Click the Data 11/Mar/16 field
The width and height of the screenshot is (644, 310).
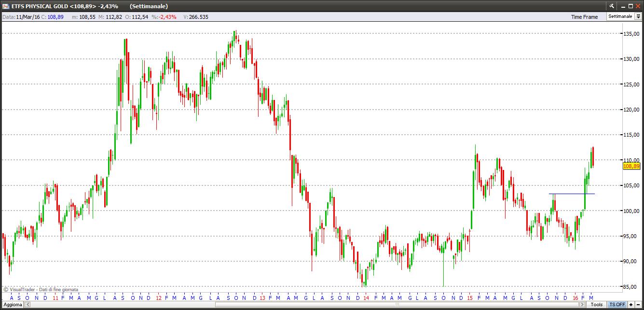(x=21, y=17)
